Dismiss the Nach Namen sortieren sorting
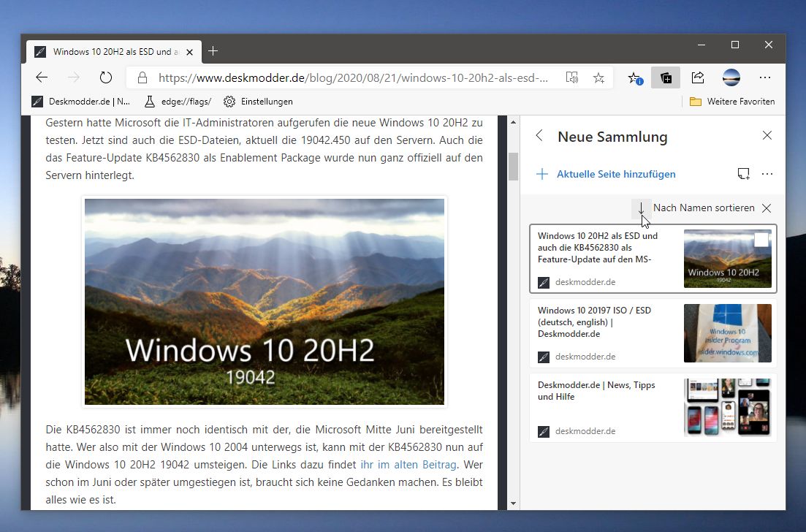The width and height of the screenshot is (806, 532). pos(767,208)
